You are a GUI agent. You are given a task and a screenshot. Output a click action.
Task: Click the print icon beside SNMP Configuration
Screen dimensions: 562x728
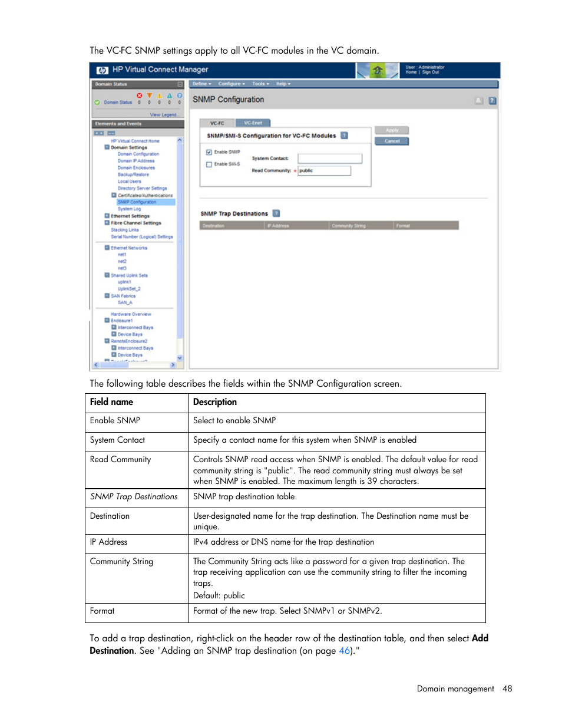click(x=479, y=101)
